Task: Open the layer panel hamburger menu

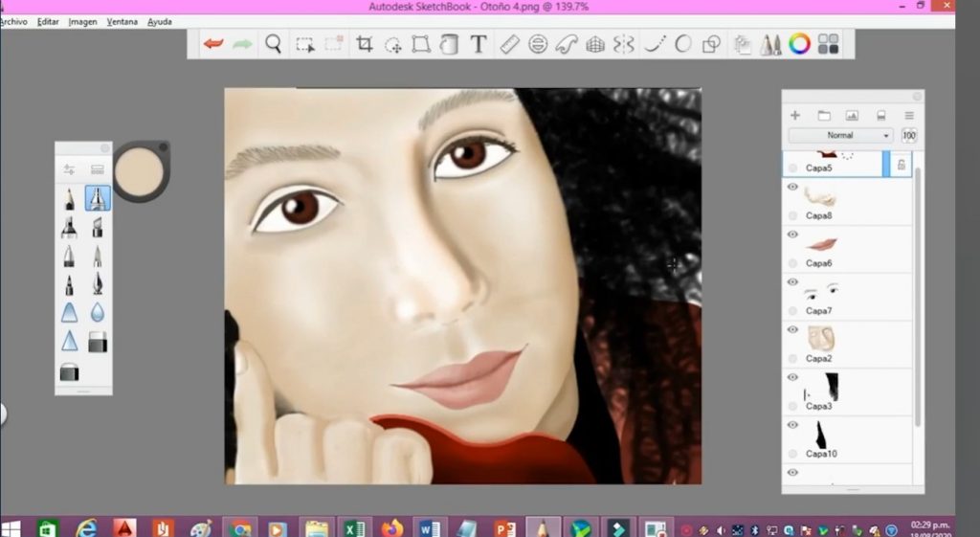Action: (909, 115)
